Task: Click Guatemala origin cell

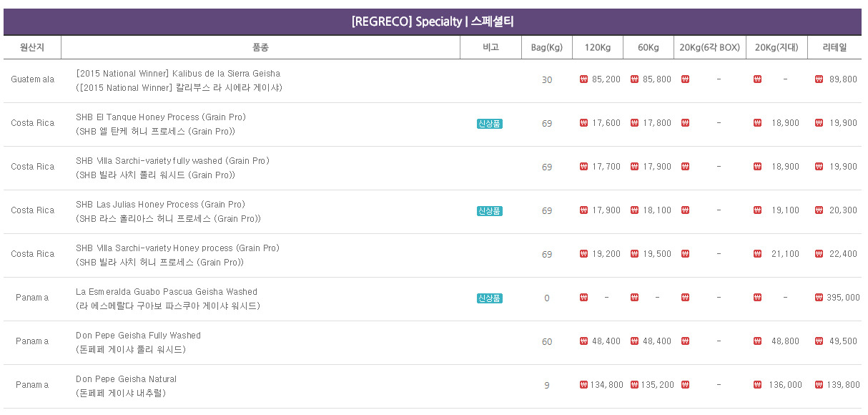Action: 32,79
